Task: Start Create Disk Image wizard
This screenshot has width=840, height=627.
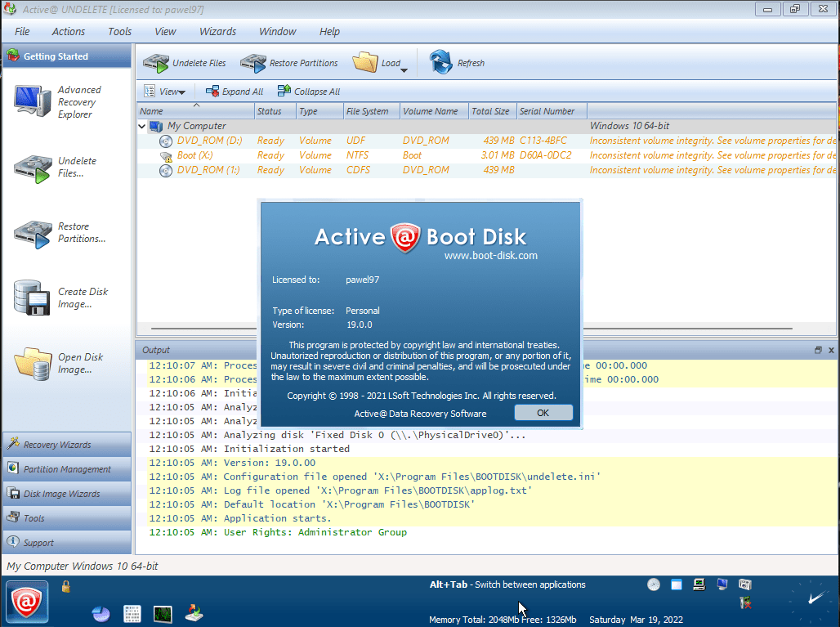Action: (61, 298)
